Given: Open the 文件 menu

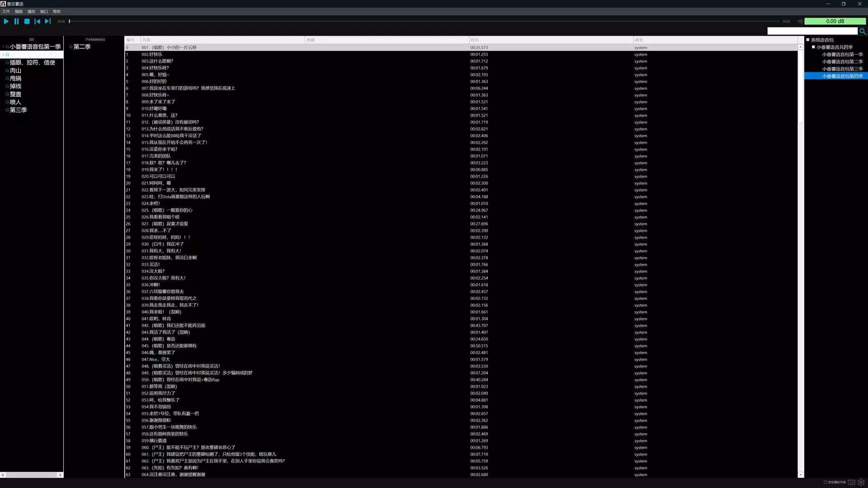Looking at the screenshot, I should 6,11.
